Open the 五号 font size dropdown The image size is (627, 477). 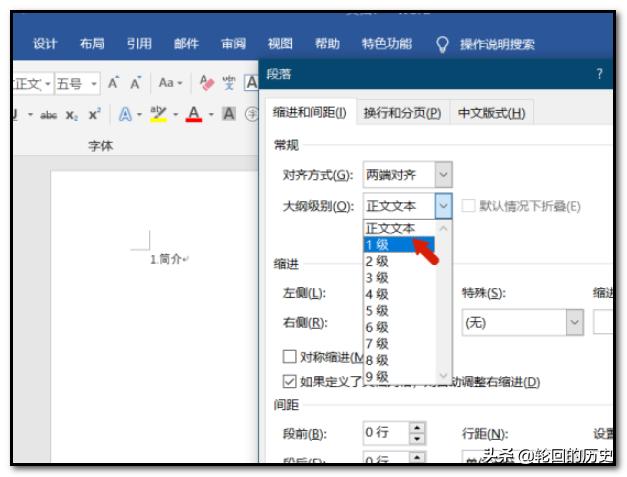click(x=94, y=82)
